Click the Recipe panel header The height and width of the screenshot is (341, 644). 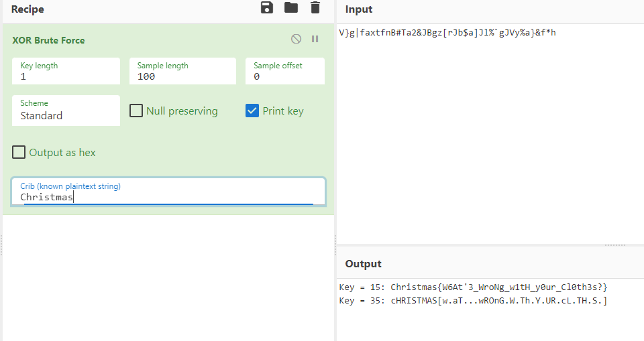pyautogui.click(x=28, y=9)
